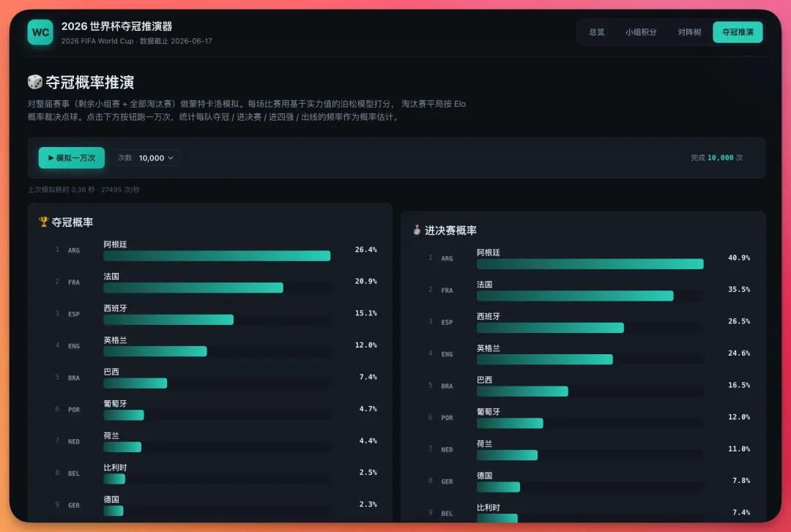Click 葡萄牙 name in 夺冠概率 panel
The image size is (791, 532).
pos(115,403)
